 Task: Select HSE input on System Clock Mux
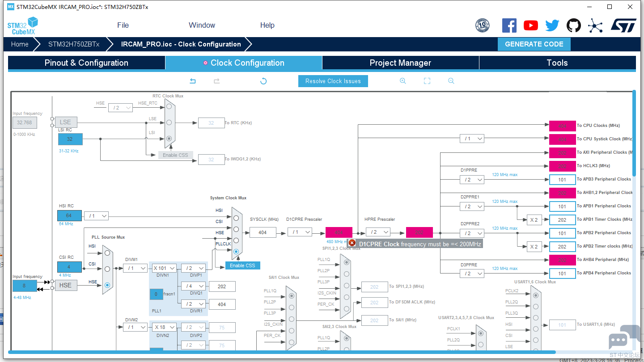pos(236,240)
